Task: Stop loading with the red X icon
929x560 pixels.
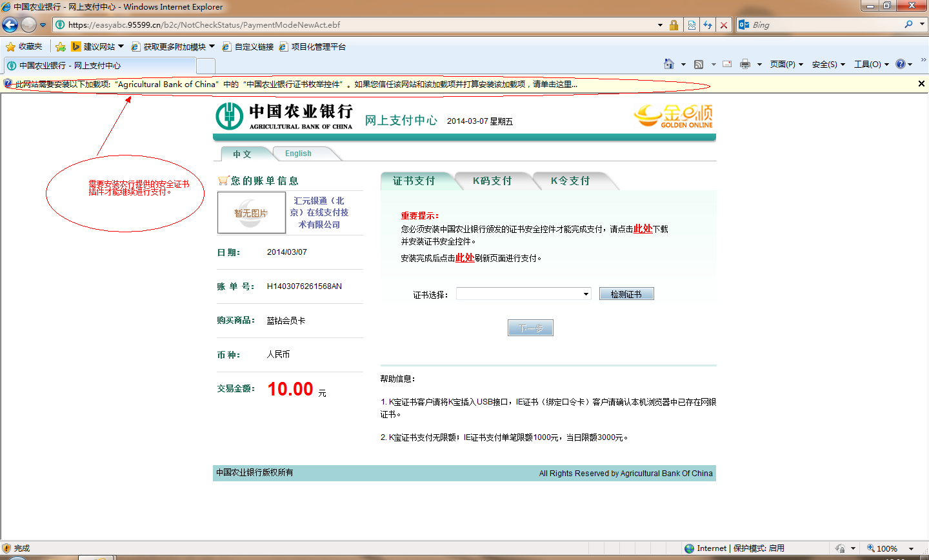Action: coord(724,25)
